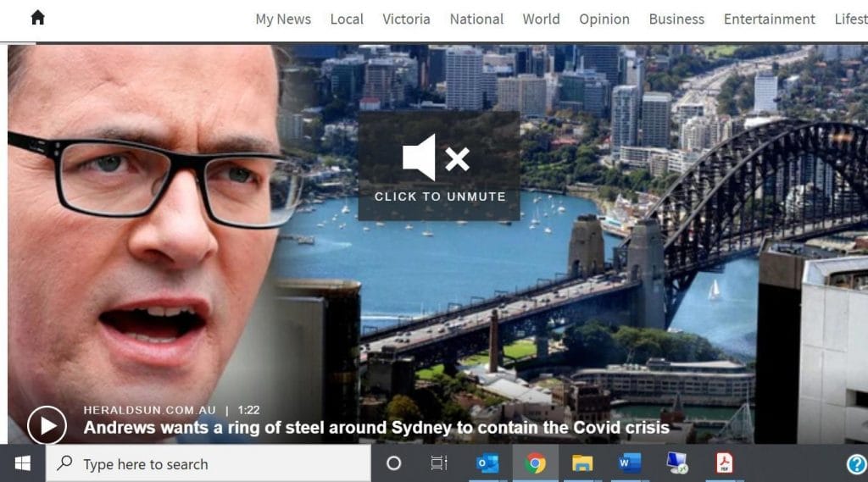
Task: Focus the Type here to search box
Action: coord(209,463)
